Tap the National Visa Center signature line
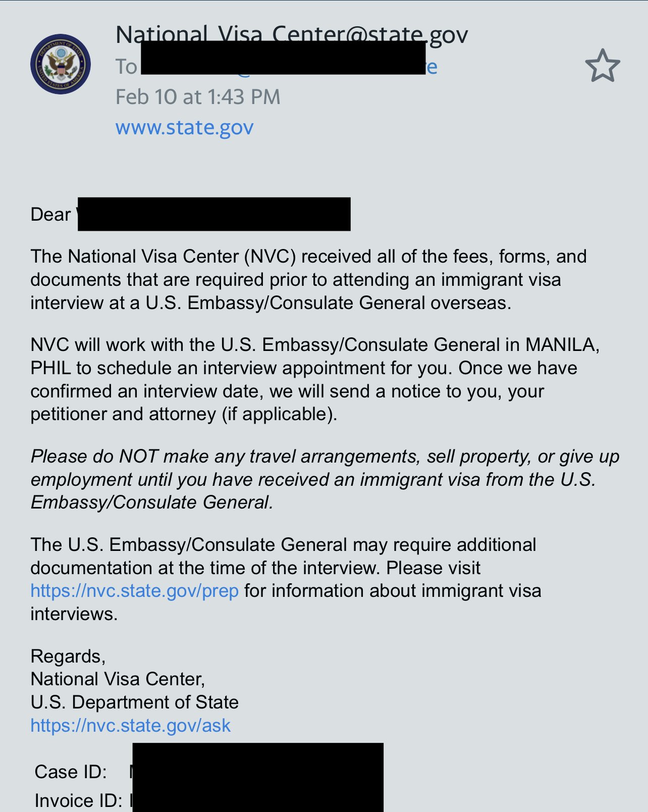Screen dimensions: 648x812 pos(118,679)
